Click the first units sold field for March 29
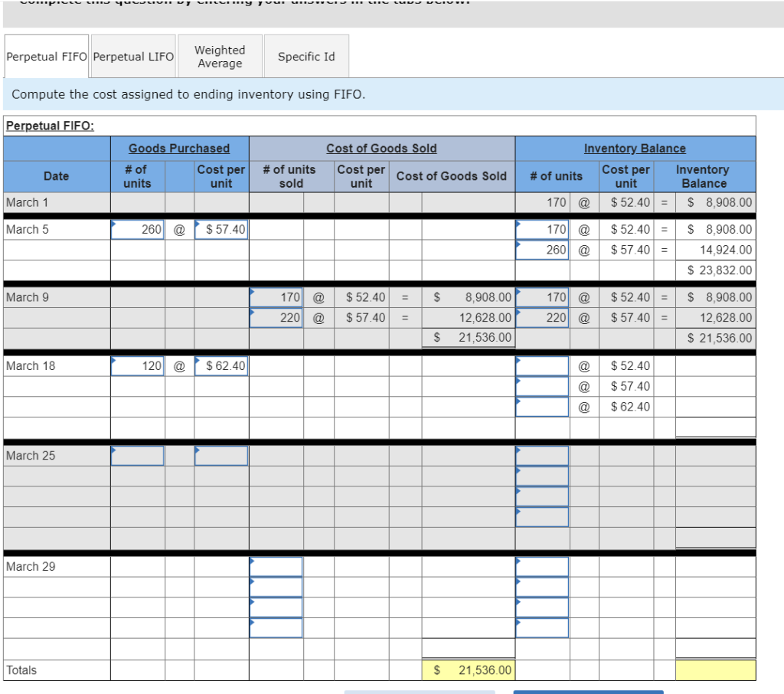The height and width of the screenshot is (694, 784). pyautogui.click(x=277, y=566)
